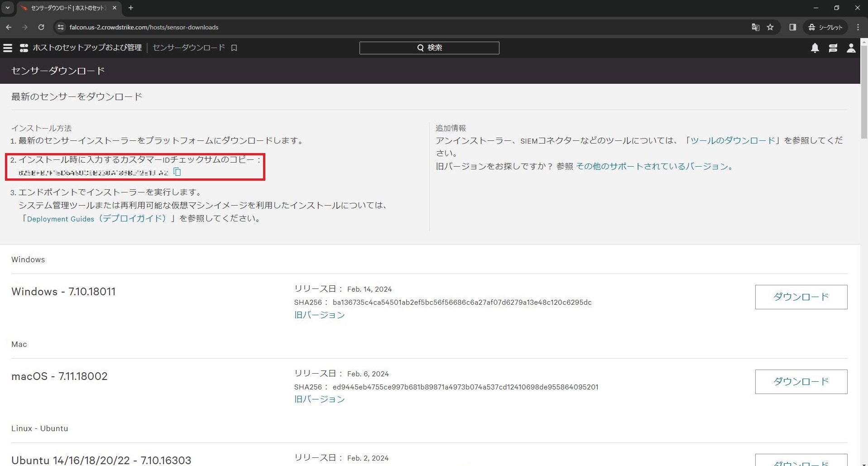Open the browser side panel icon
Screen dimensions: 868x466
tap(792, 27)
